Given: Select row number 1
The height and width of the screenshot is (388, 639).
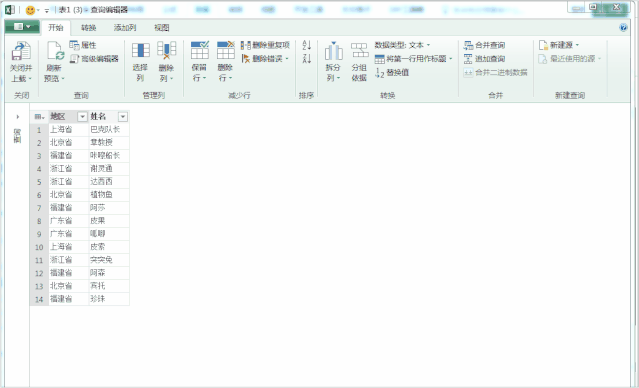Looking at the screenshot, I should pos(39,130).
